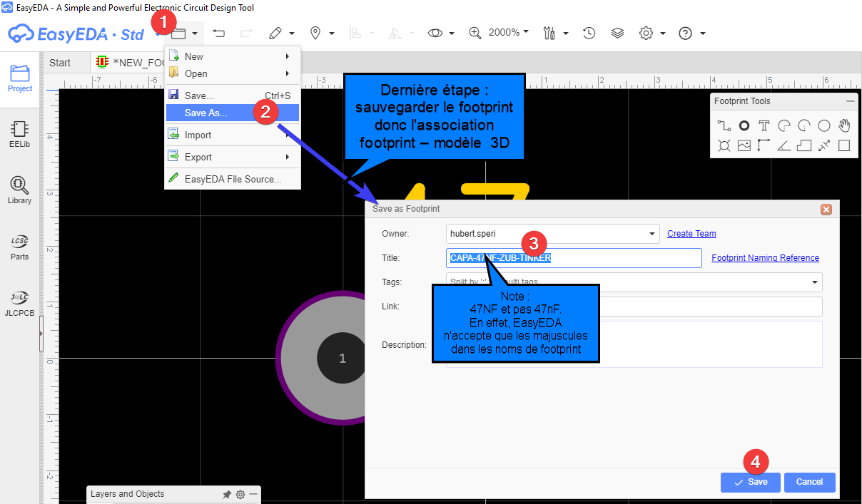Switch to the *NEW_FOO footprint tab
The height and width of the screenshot is (504, 862).
[130, 63]
